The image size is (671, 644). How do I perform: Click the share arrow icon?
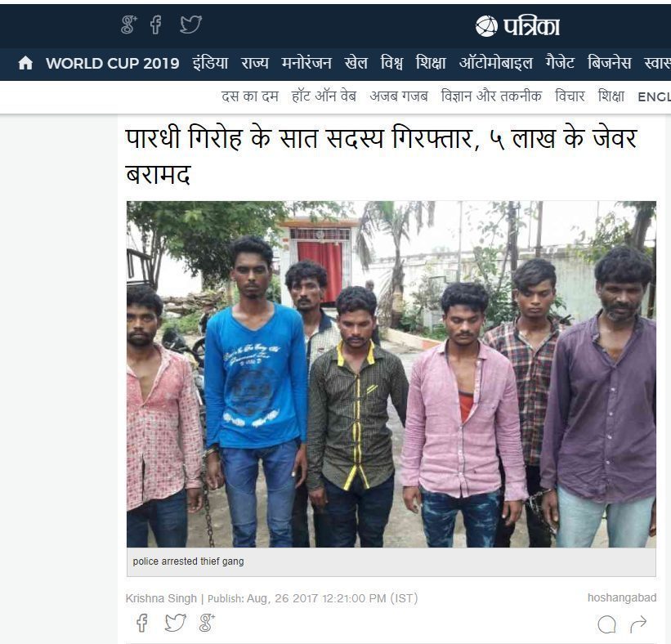pos(638,624)
